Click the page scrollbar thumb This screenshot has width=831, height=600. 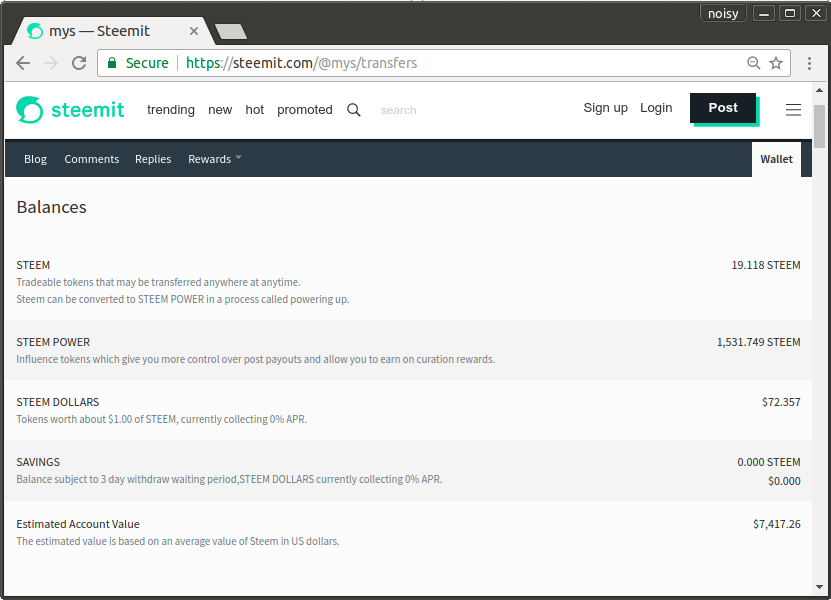pyautogui.click(x=819, y=126)
